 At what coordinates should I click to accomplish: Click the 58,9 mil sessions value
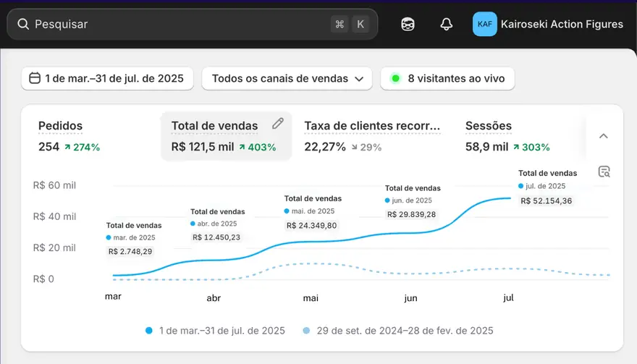pos(486,147)
